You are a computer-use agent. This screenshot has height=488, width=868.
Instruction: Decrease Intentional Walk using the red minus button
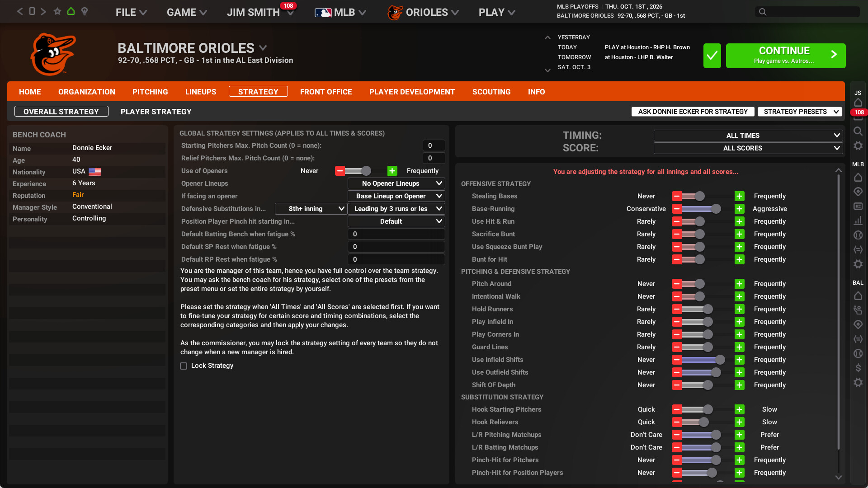click(x=677, y=296)
